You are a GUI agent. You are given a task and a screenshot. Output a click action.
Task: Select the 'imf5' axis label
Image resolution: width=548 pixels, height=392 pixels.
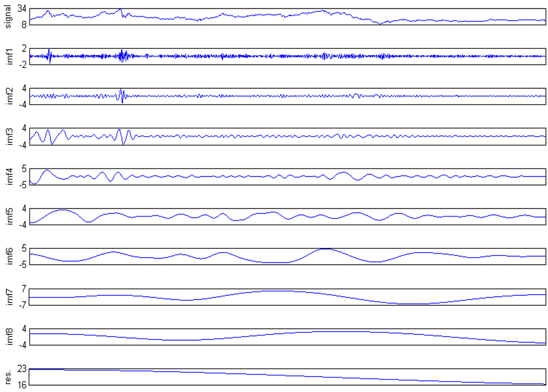[10, 217]
